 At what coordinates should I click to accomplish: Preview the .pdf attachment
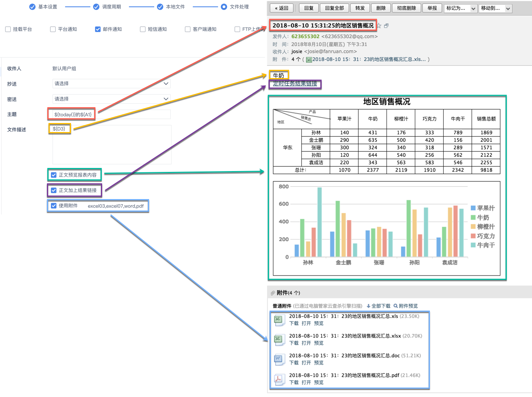(319, 382)
